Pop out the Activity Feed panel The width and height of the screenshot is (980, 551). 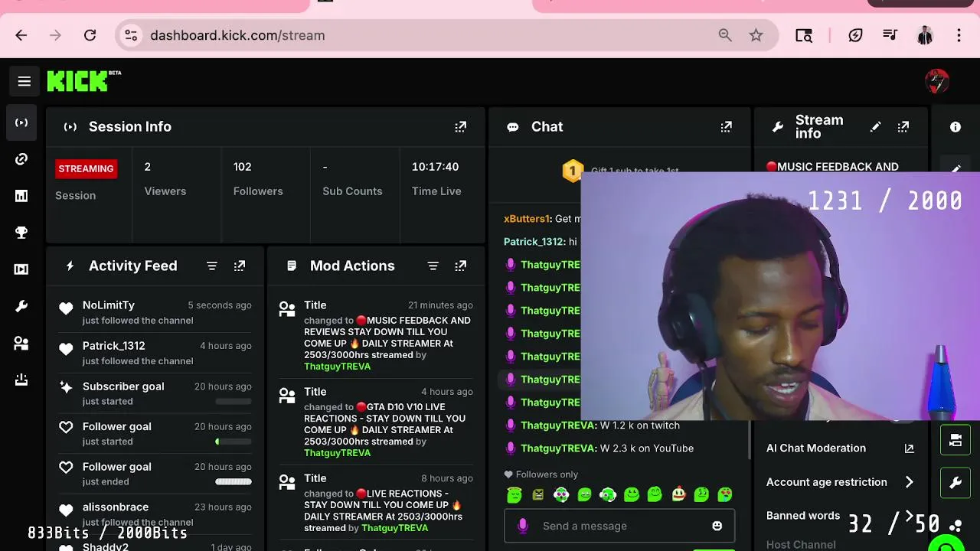click(240, 266)
